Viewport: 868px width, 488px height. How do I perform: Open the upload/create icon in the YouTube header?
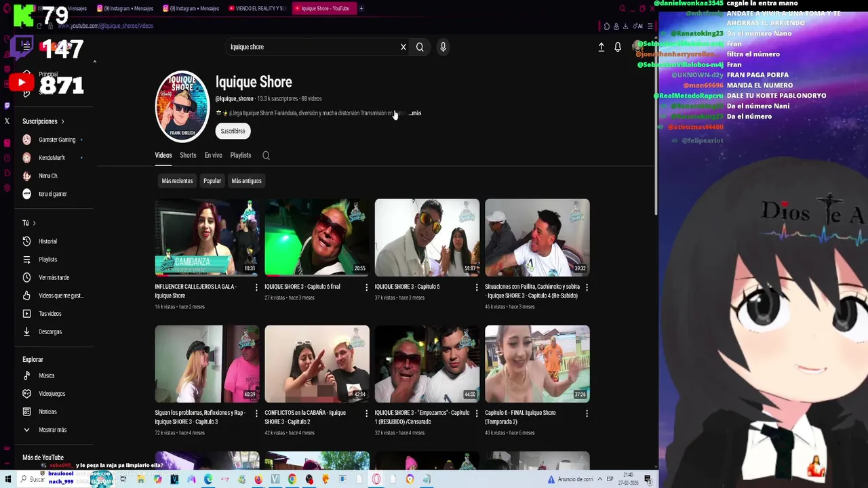(x=601, y=47)
